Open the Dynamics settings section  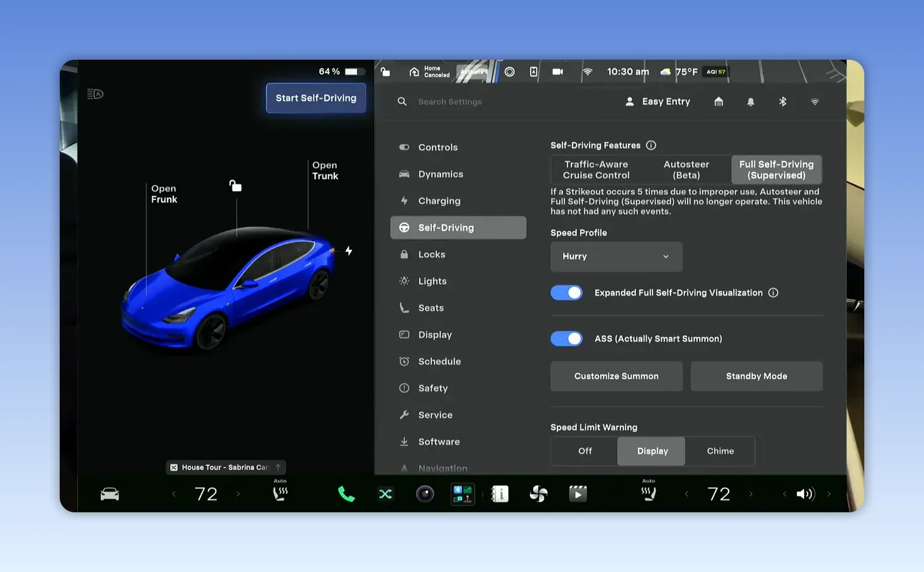[458, 174]
